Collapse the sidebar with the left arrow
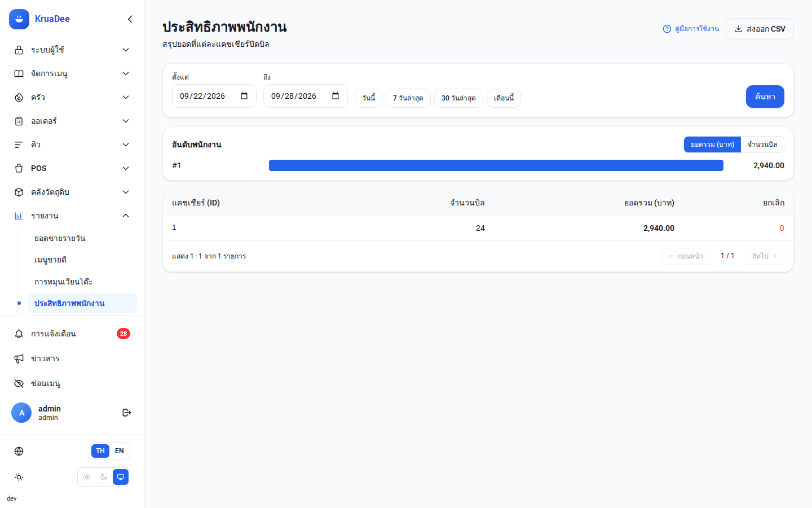Viewport: 812px width, 508px height. pos(130,19)
